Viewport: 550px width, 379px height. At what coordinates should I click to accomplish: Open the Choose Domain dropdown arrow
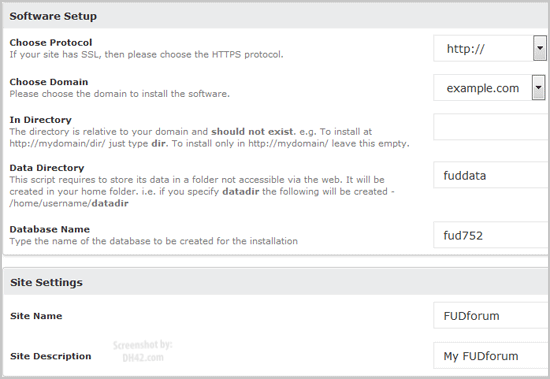click(538, 87)
